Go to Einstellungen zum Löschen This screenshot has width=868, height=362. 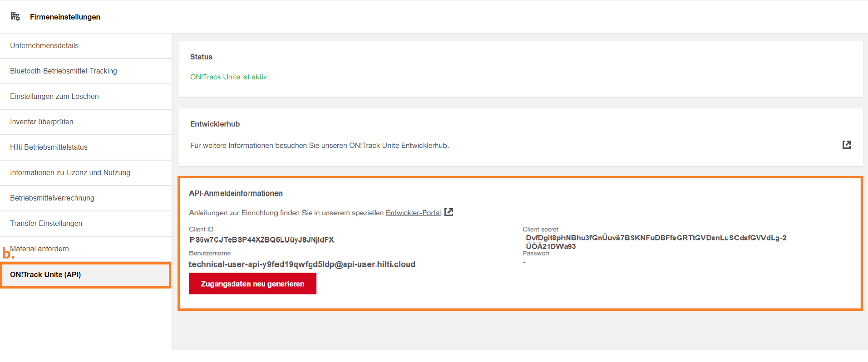[x=86, y=97]
